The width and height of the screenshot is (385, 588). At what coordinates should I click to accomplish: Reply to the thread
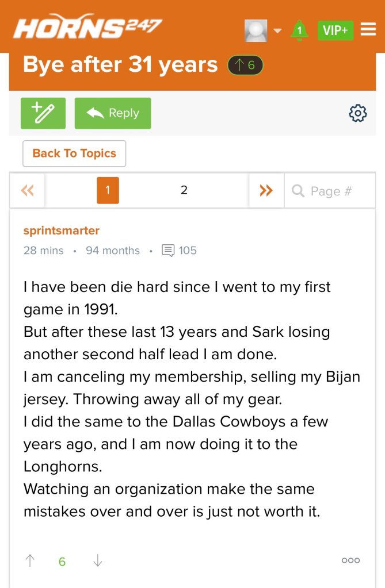(x=113, y=113)
